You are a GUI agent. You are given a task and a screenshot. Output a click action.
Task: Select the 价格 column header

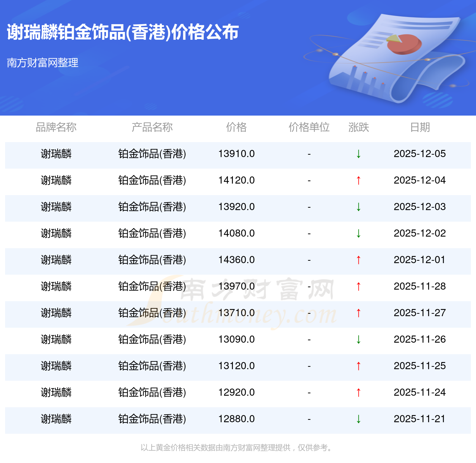(x=236, y=127)
